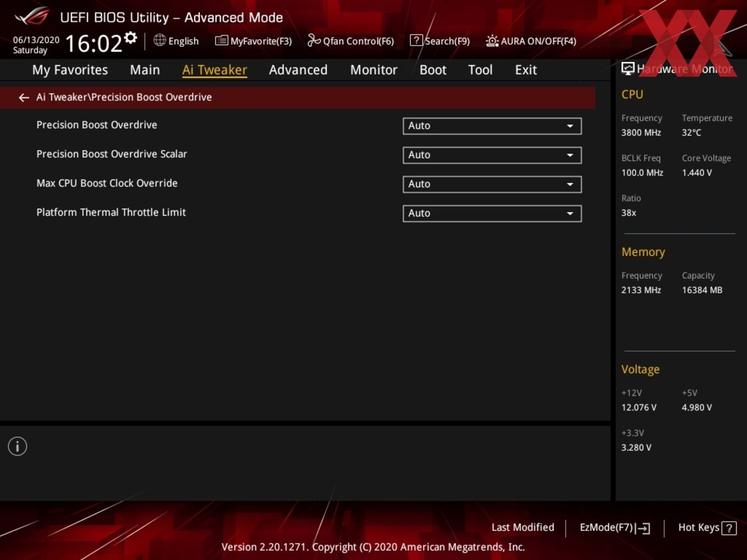The height and width of the screenshot is (560, 747).
Task: Open the Platform Thermal Throttle Limit dropdown
Action: [492, 213]
